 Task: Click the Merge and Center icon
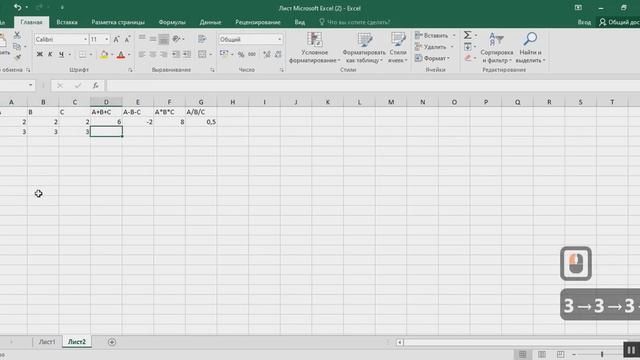click(x=202, y=54)
